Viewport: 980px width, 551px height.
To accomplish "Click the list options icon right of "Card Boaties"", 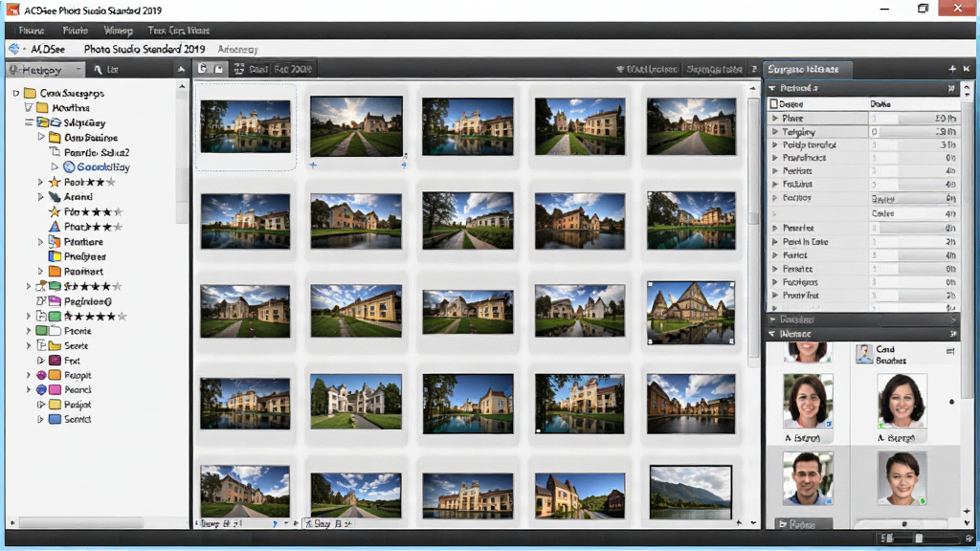I will coord(950,352).
